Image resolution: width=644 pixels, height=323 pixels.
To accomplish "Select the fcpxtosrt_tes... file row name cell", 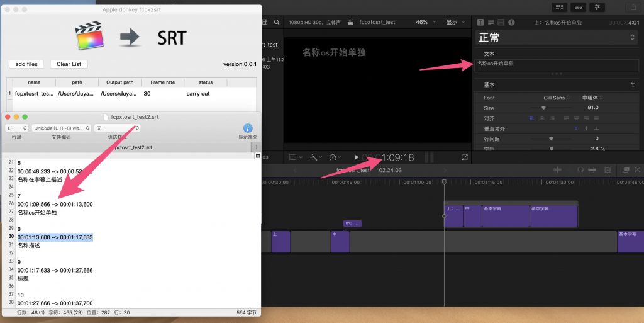I will coord(34,94).
